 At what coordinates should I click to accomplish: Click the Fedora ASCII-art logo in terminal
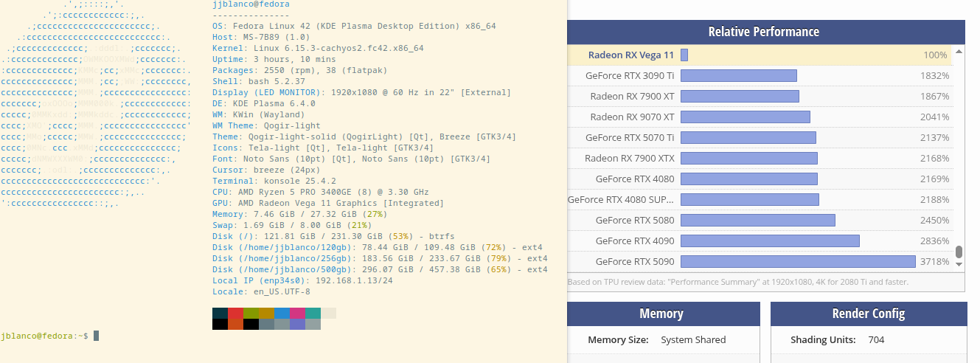97,103
